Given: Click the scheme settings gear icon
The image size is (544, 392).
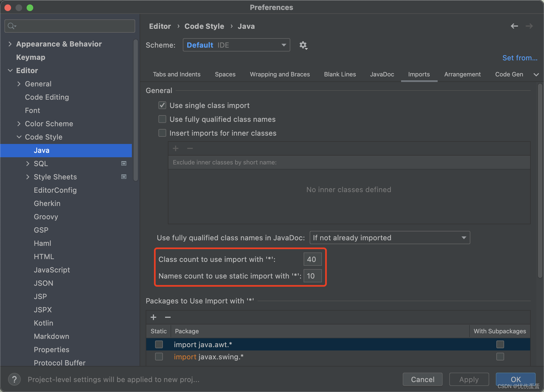Looking at the screenshot, I should coord(303,45).
